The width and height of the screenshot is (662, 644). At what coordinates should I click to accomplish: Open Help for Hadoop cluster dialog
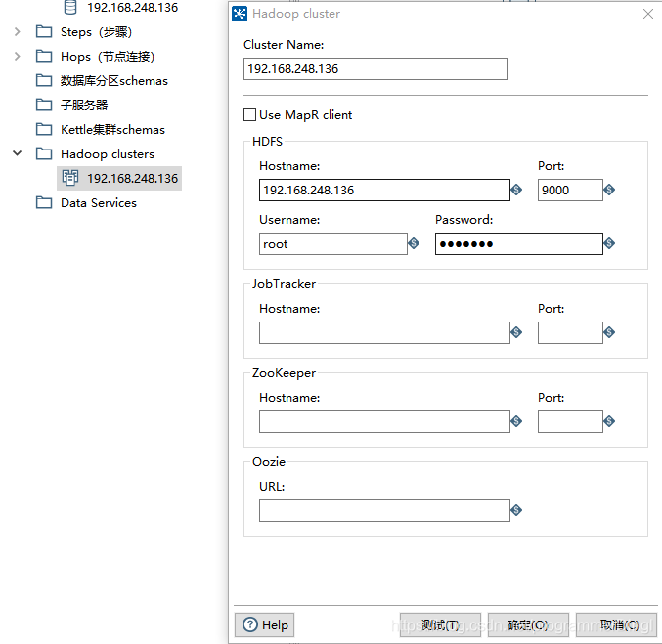coord(264,624)
